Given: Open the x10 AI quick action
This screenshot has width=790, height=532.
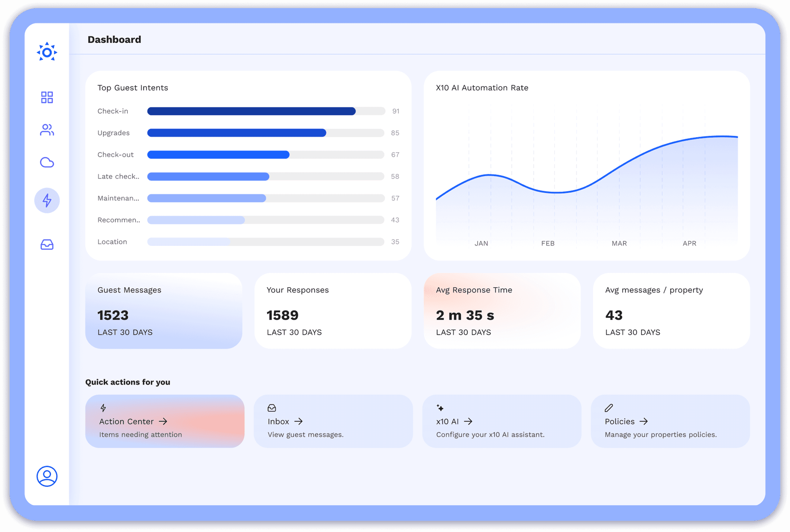Looking at the screenshot, I should [501, 421].
